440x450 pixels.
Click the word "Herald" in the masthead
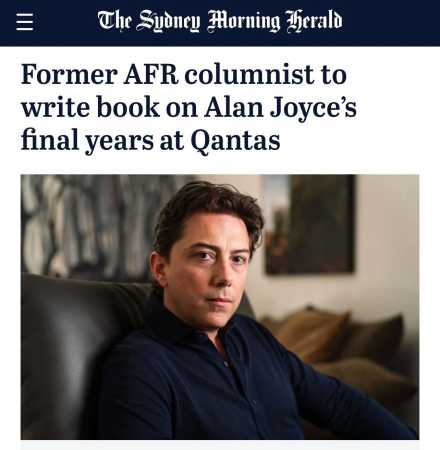pyautogui.click(x=314, y=21)
